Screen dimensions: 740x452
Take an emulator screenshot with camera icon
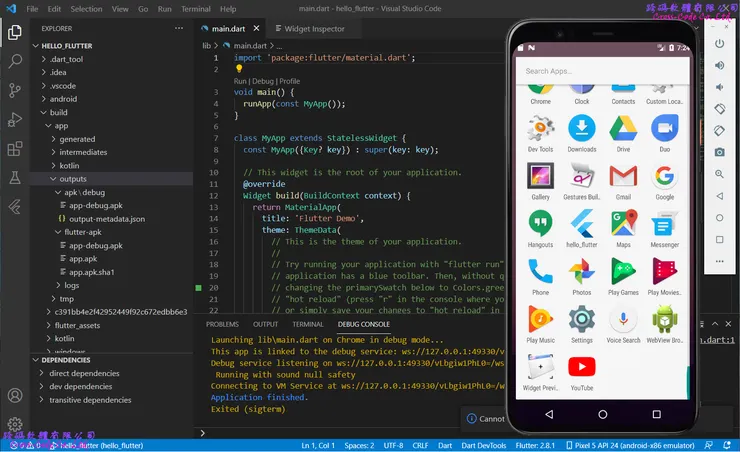719,151
